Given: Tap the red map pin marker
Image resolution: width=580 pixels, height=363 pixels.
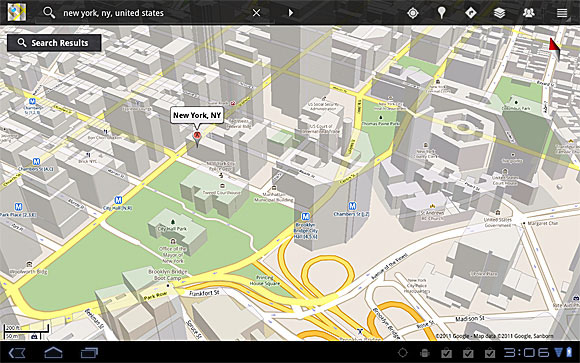Looking at the screenshot, I should coord(197,138).
